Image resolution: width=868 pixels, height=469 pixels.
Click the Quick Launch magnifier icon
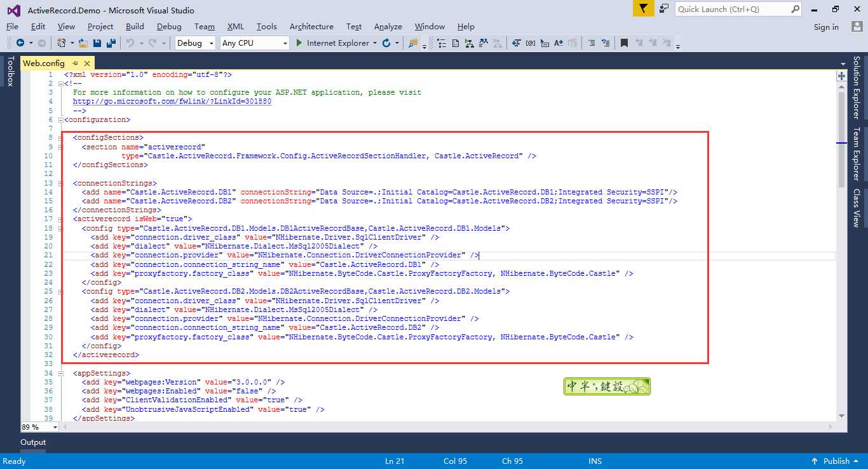(795, 9)
